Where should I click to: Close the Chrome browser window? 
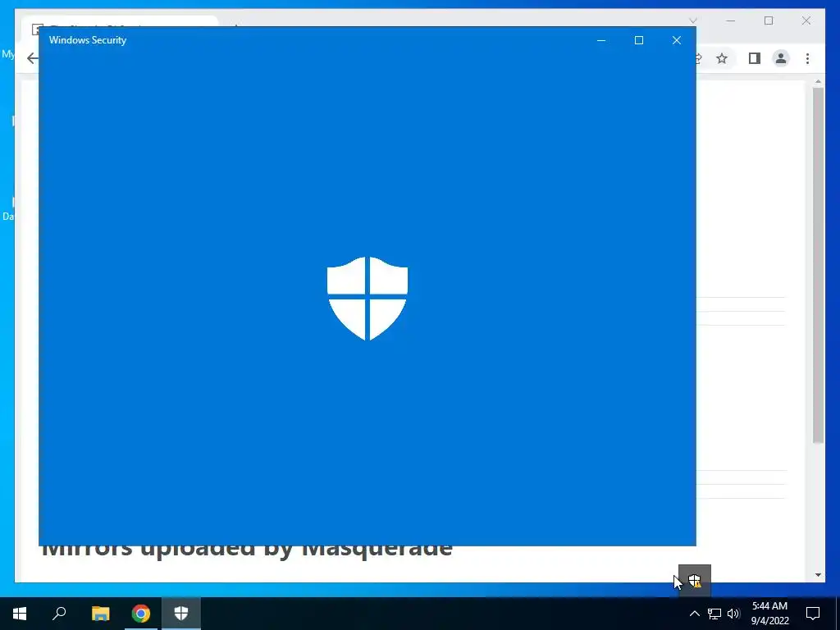click(x=806, y=21)
